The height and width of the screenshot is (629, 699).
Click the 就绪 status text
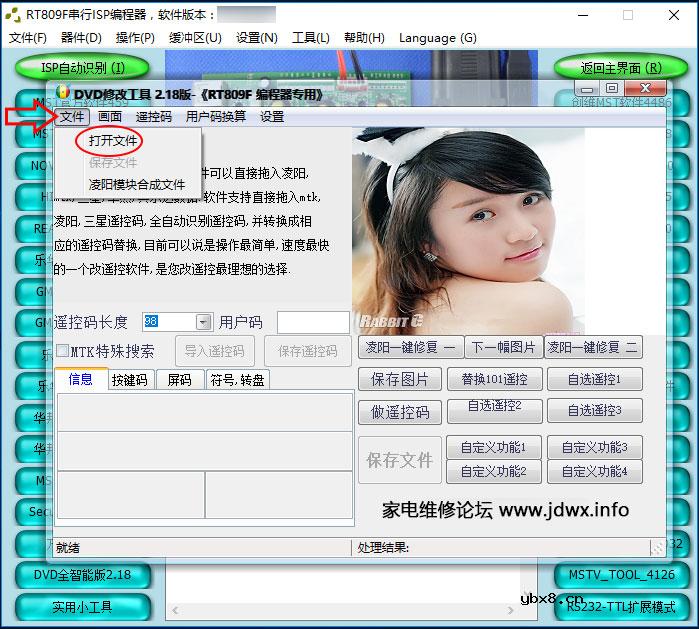click(x=68, y=548)
